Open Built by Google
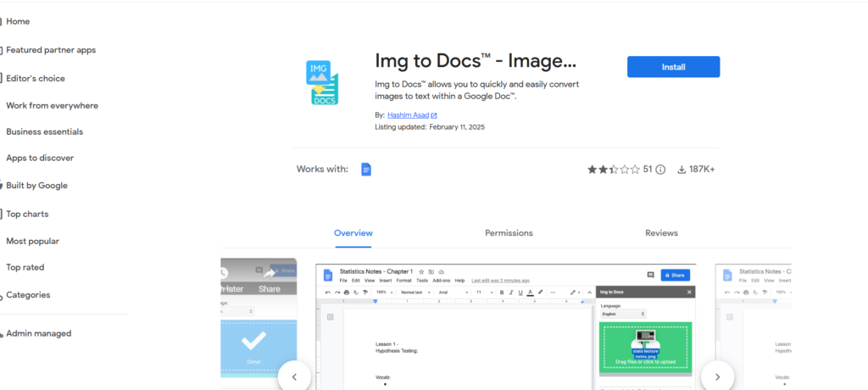 coord(36,186)
